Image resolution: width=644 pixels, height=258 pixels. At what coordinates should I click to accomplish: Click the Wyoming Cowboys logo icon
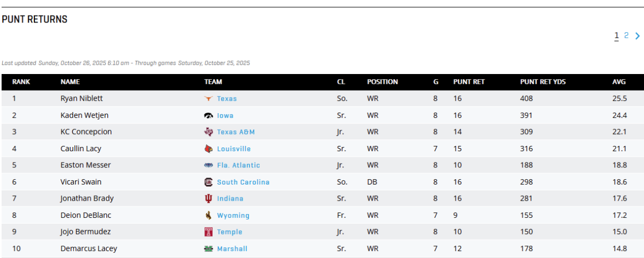click(209, 215)
